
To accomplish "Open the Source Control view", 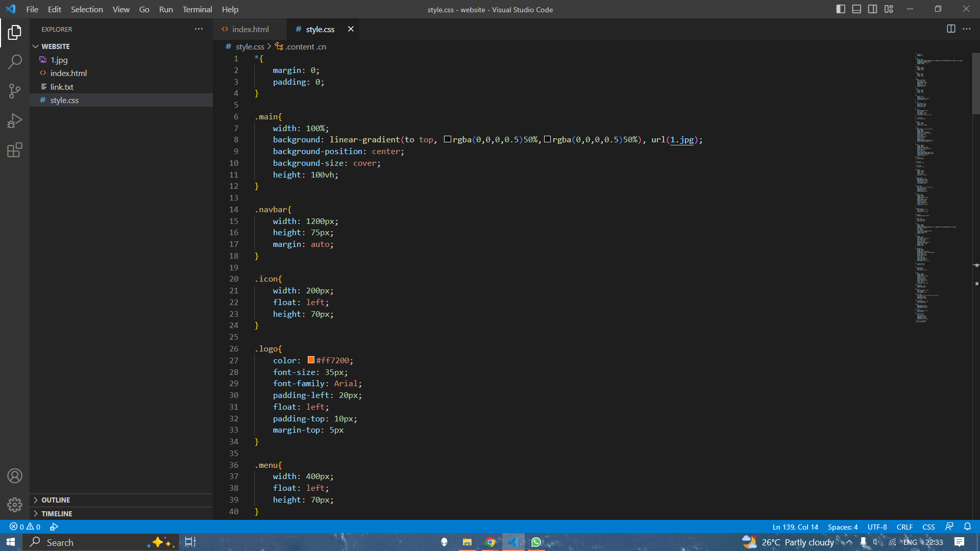I will point(15,90).
